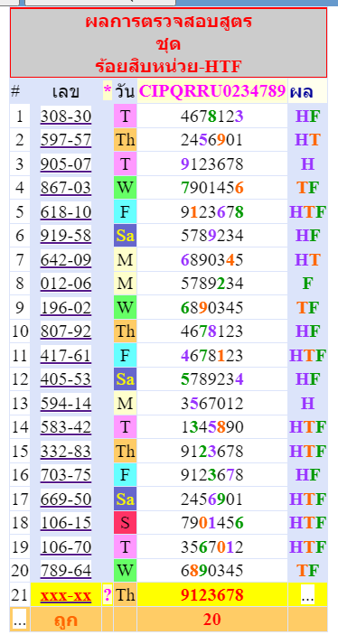Open the 642-09 link
The width and height of the screenshot is (338, 644).
tap(66, 259)
